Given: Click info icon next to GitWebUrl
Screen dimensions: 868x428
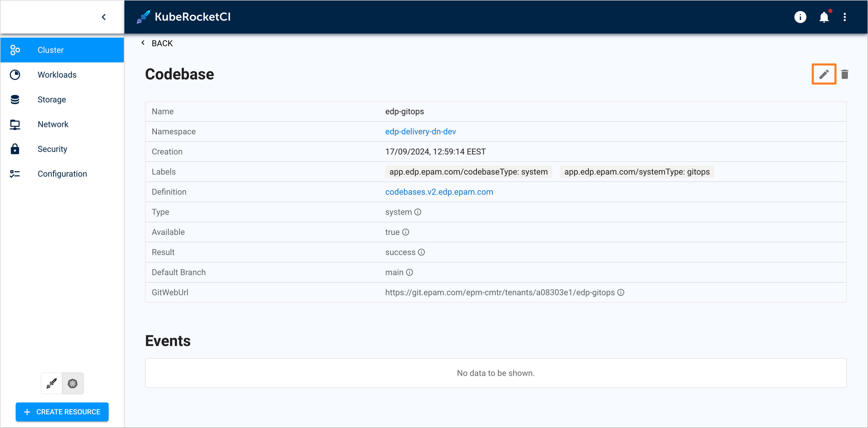Looking at the screenshot, I should (x=621, y=292).
